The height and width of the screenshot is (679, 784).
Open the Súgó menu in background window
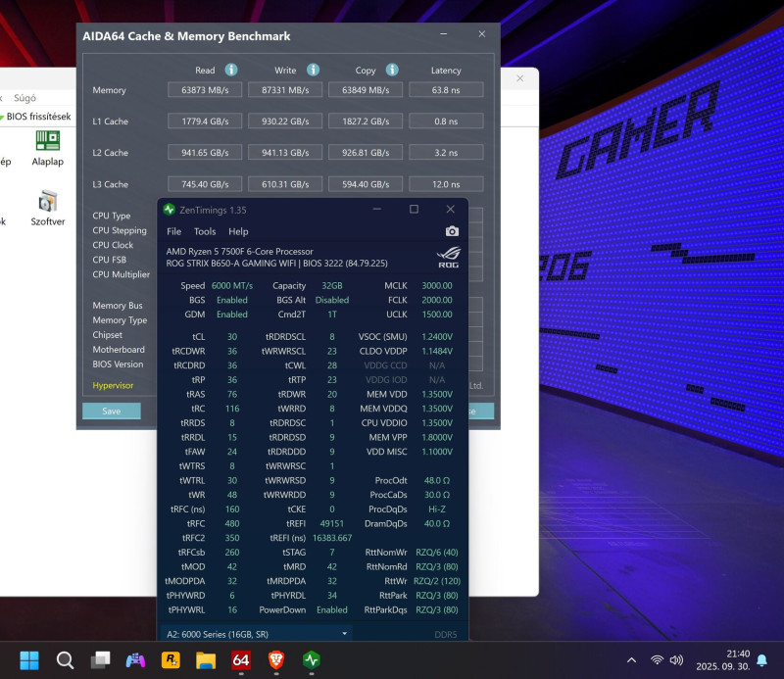click(25, 98)
